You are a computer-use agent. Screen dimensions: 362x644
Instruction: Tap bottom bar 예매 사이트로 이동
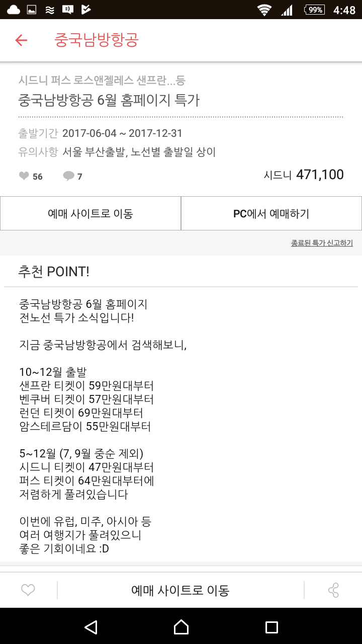point(180,590)
